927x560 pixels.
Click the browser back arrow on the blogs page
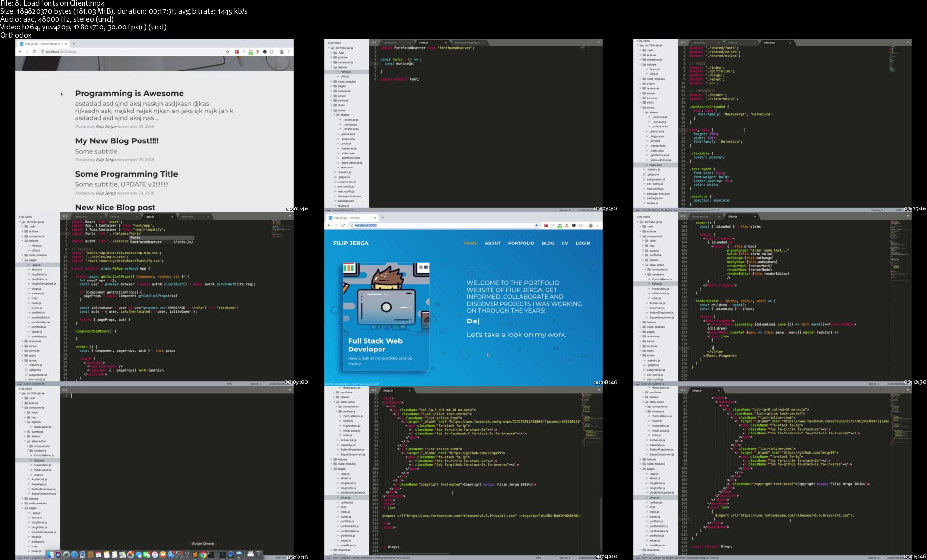[x=20, y=52]
